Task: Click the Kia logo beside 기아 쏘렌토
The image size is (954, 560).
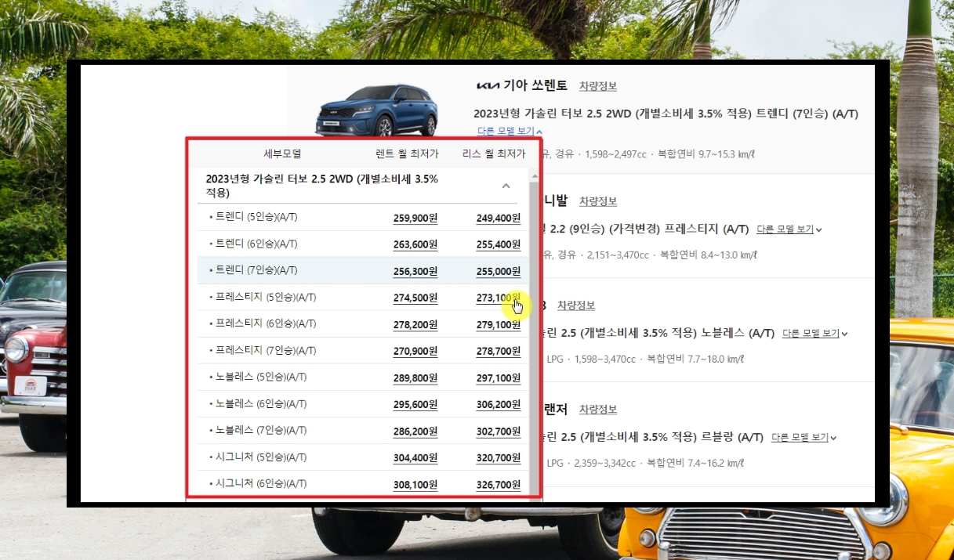Action: click(x=488, y=85)
